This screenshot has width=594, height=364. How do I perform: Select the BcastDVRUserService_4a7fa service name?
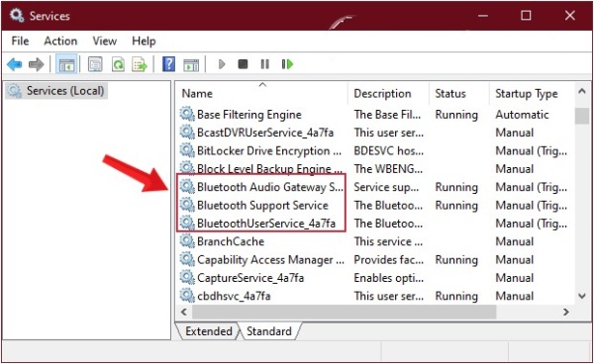tap(265, 133)
